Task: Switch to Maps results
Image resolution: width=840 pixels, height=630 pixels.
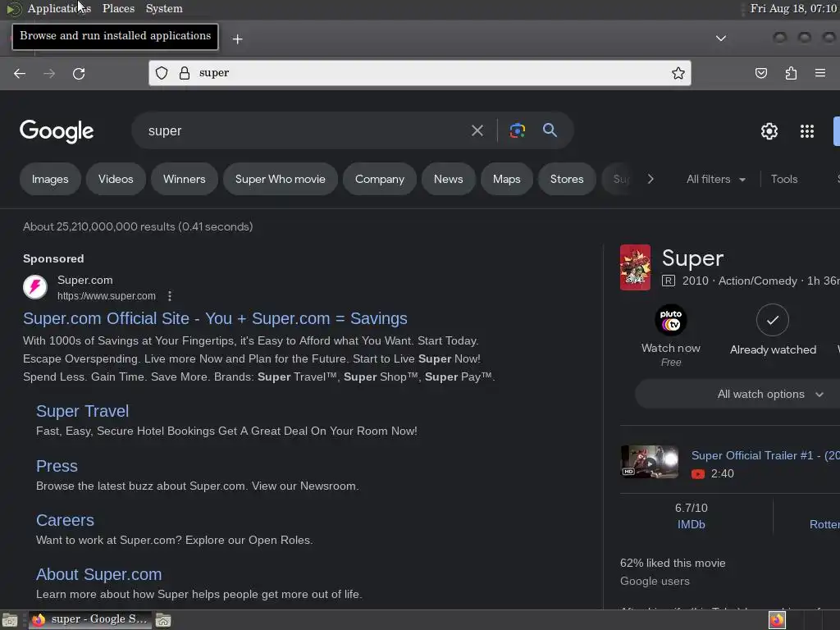Action: point(507,179)
